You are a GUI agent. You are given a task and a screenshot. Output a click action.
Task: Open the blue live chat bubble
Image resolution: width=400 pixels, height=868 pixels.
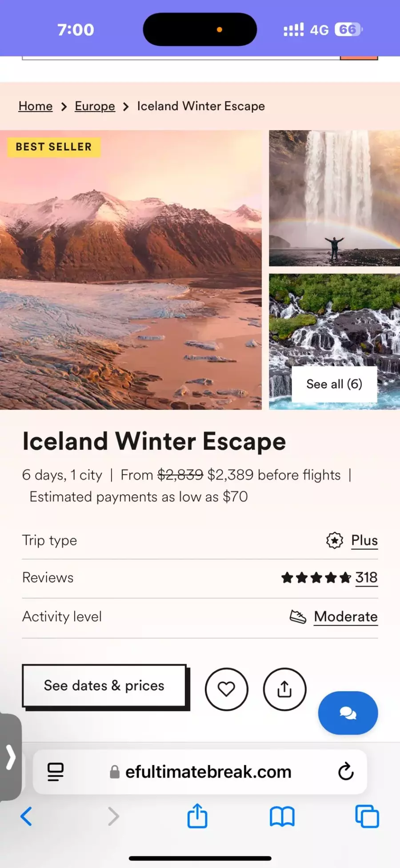click(348, 713)
